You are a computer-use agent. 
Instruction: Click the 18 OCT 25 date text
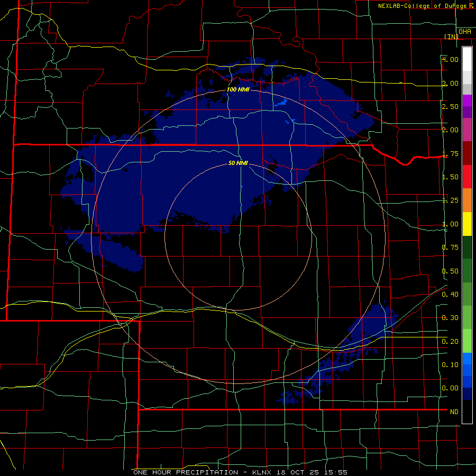(298, 472)
